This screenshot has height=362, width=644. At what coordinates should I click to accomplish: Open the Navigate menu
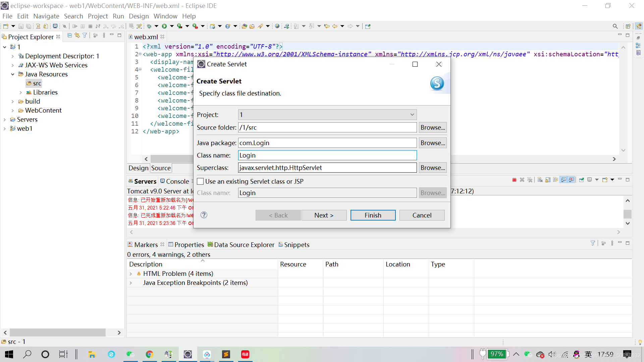coord(46,16)
